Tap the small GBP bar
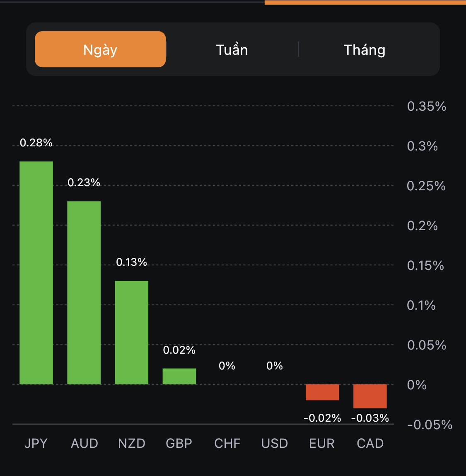 pyautogui.click(x=179, y=376)
